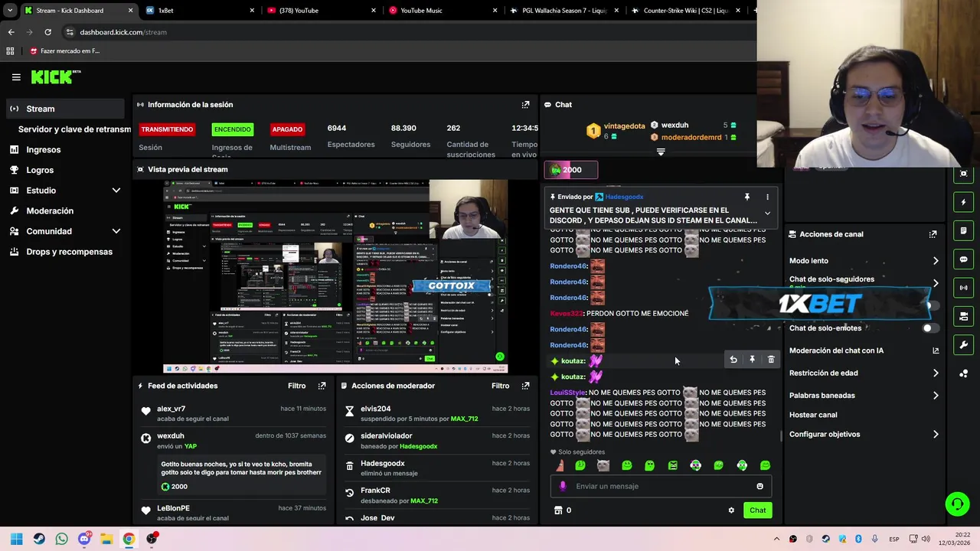Open Servidor y clave de retransmisión
This screenshot has width=980, height=551.
pyautogui.click(x=74, y=129)
